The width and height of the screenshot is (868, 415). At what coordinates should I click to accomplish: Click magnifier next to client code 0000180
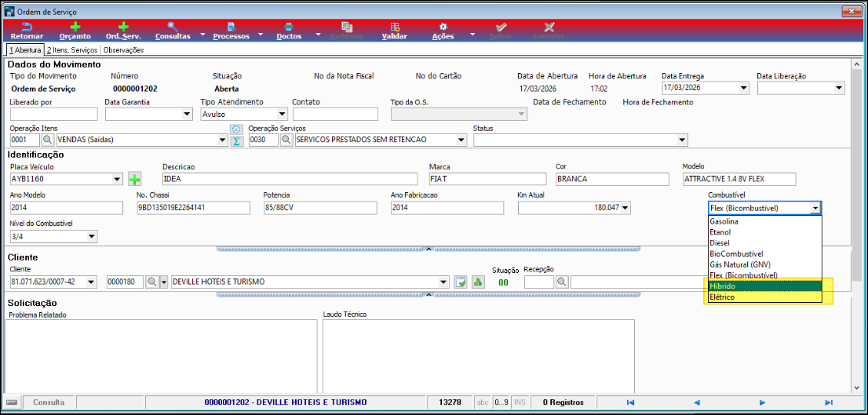point(151,282)
